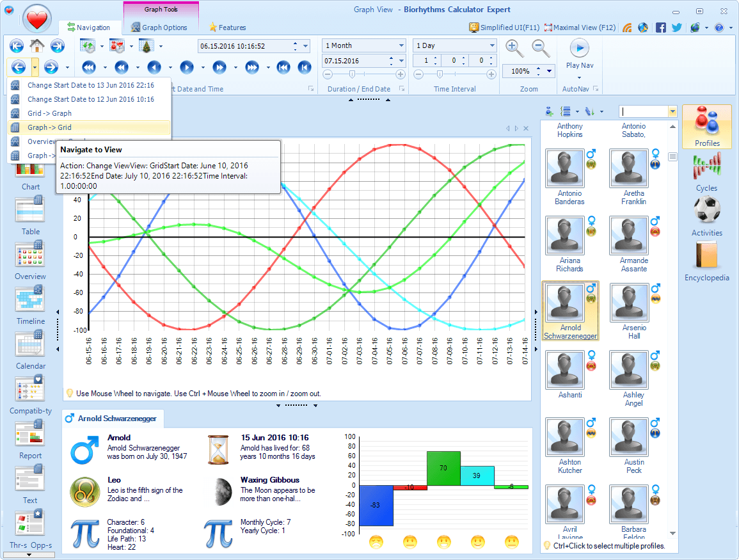Select the Antonio Banderas profile

570,177
